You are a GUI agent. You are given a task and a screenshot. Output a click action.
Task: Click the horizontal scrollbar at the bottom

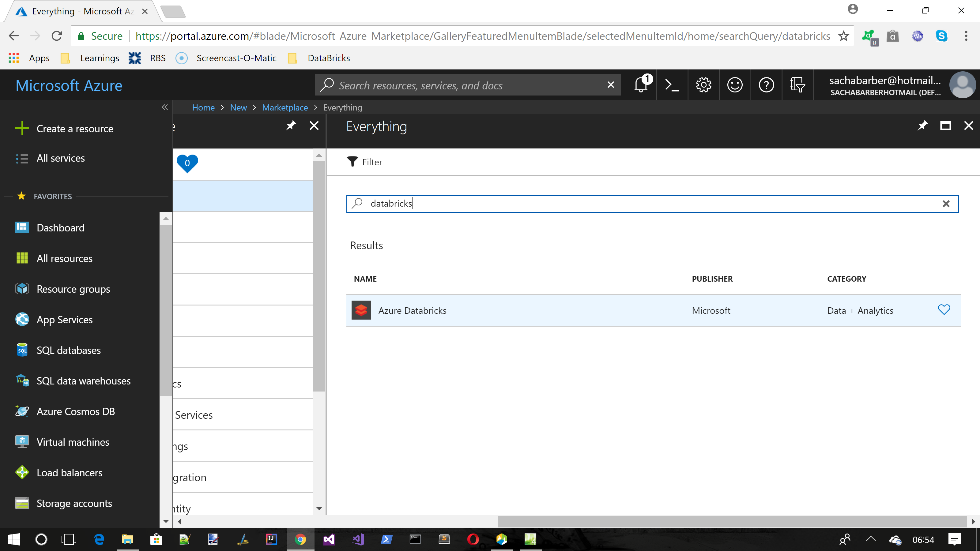coord(732,521)
